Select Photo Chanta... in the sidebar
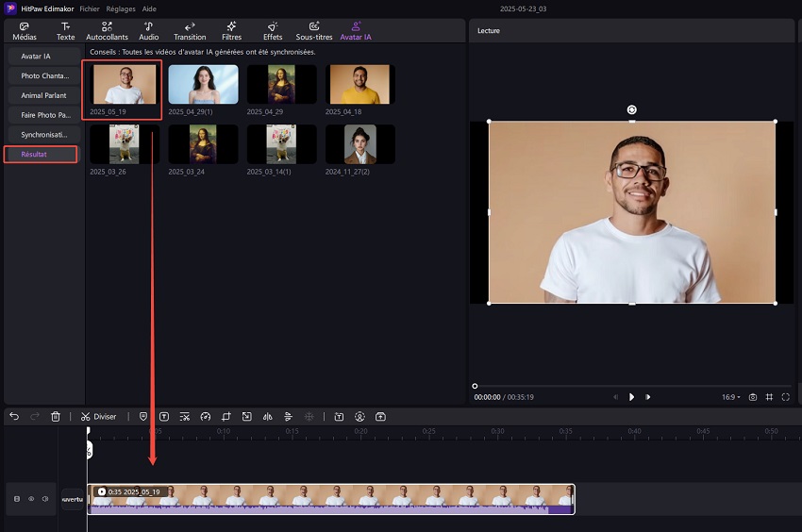Viewport: 802px width, 532px height. pyautogui.click(x=43, y=75)
